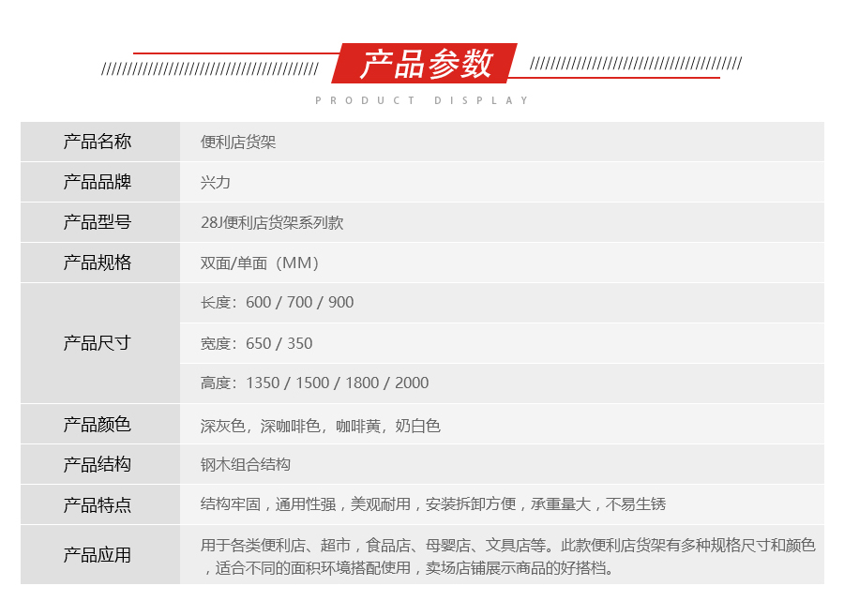844x616 pixels.
Task: Click the 产品特点 label cell
Action: pyautogui.click(x=100, y=504)
